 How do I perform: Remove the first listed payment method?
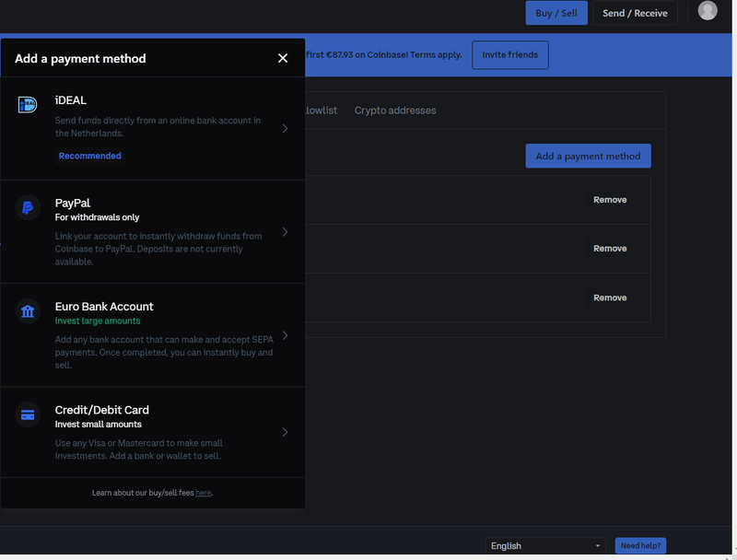pos(610,200)
